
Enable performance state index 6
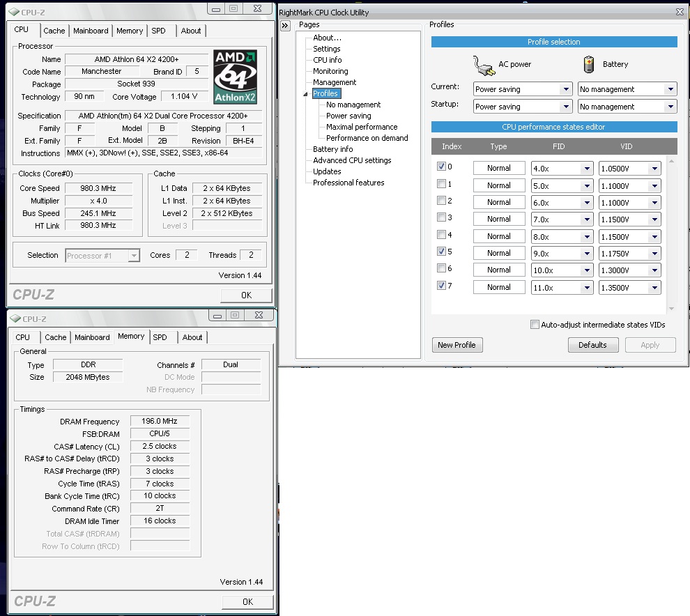(x=441, y=268)
